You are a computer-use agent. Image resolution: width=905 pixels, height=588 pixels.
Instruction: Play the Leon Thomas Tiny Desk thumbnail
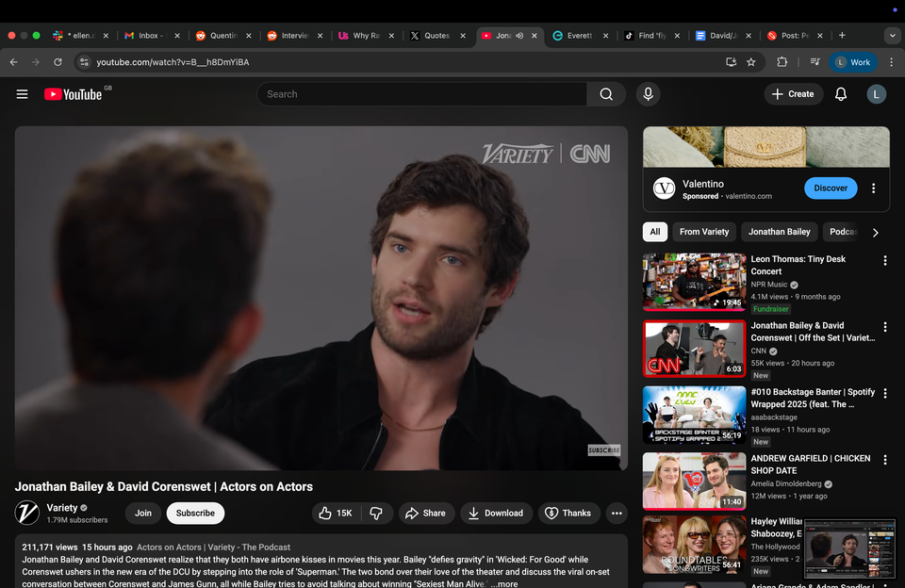(694, 282)
